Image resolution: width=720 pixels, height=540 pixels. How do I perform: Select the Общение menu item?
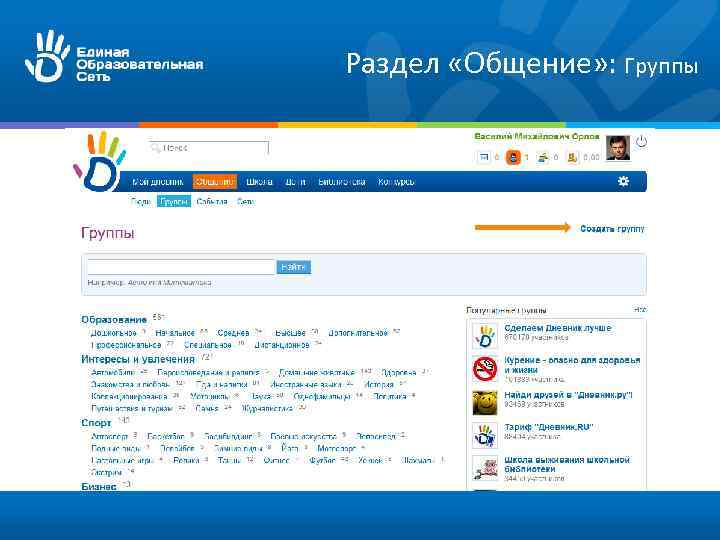pyautogui.click(x=215, y=182)
